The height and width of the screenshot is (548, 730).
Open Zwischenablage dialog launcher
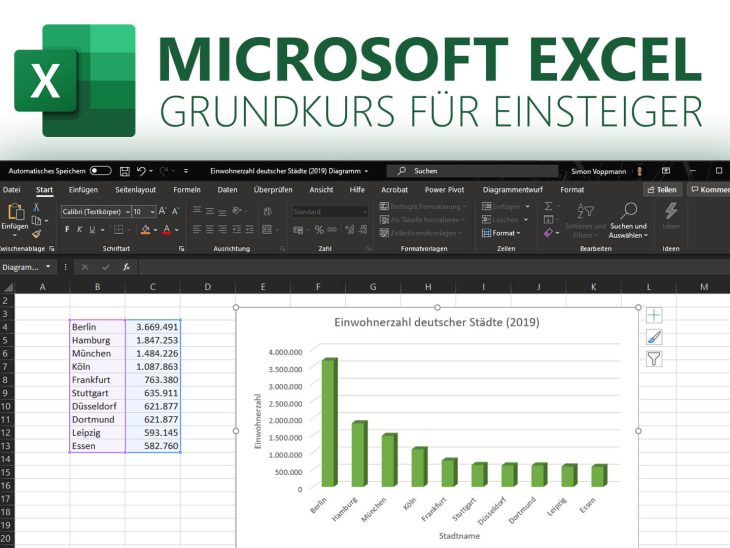click(52, 249)
